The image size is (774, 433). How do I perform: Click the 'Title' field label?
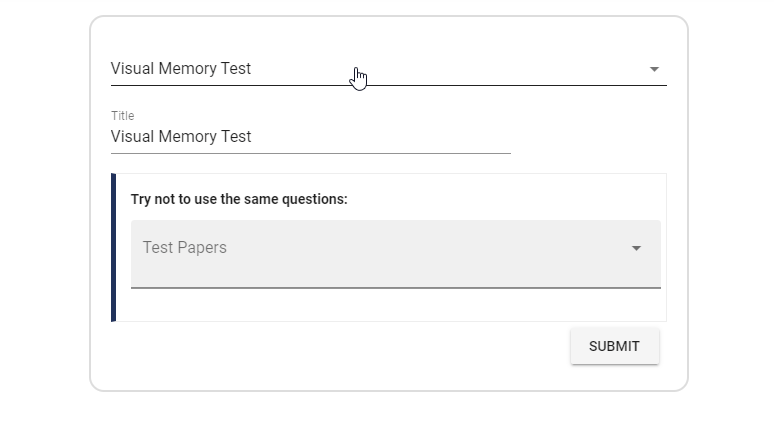(x=122, y=116)
